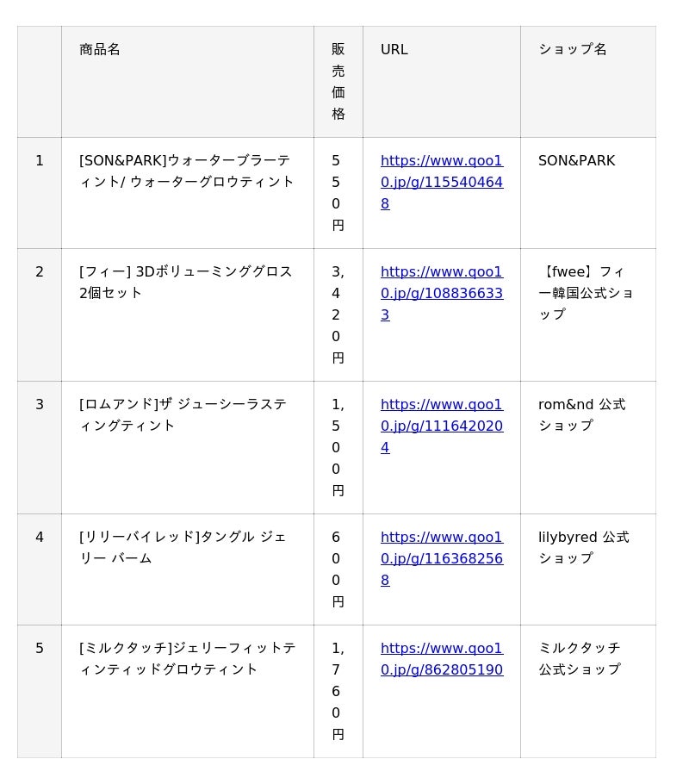Click the URL column header
The width and height of the screenshot is (689, 784).
[394, 50]
